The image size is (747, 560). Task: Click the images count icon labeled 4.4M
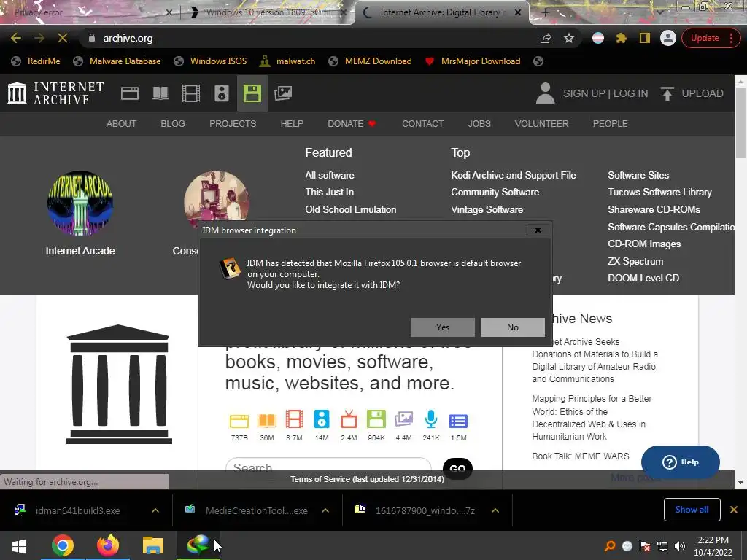403,419
